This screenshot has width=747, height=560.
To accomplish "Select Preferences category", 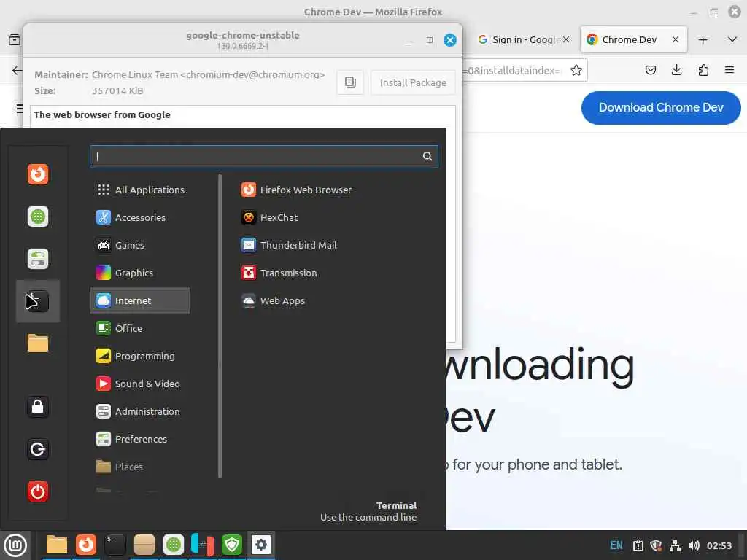I will 140,439.
